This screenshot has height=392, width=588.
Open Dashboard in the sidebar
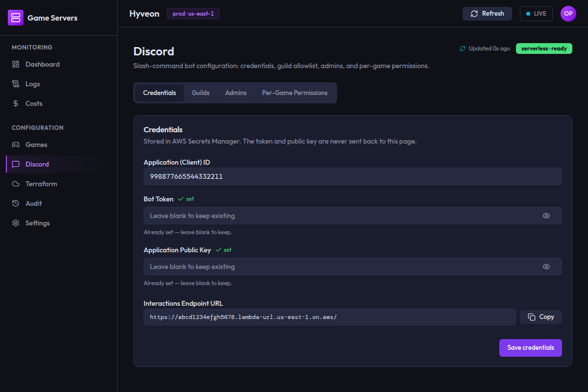pyautogui.click(x=58, y=64)
